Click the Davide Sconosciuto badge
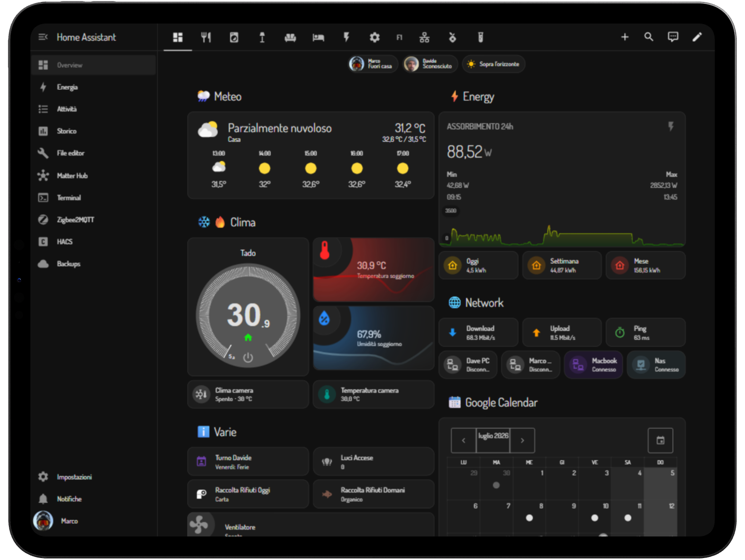745x560 pixels. [430, 64]
